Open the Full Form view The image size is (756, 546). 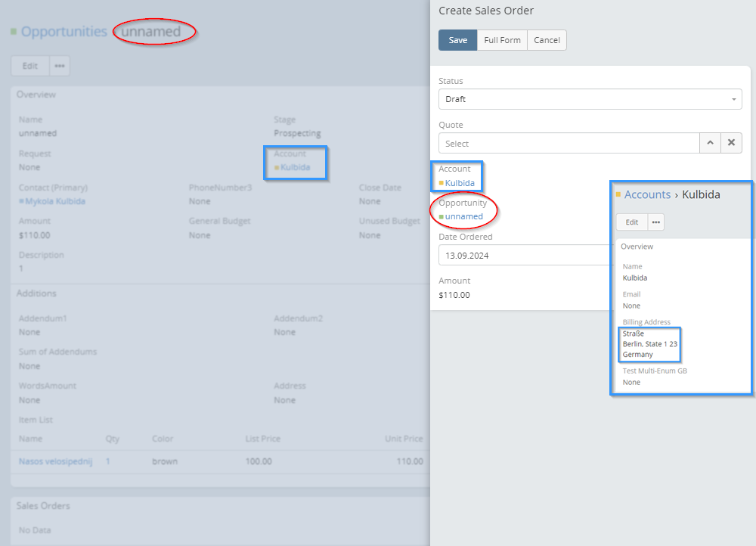click(502, 40)
